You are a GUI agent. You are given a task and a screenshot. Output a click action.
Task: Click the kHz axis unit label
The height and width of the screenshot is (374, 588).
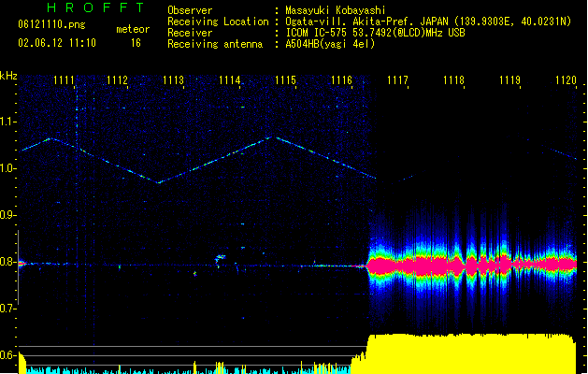tap(8, 76)
